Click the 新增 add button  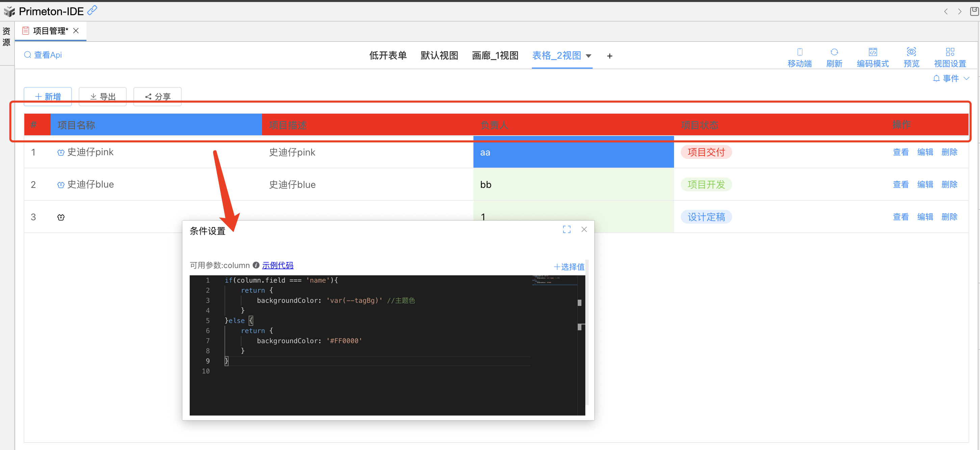click(x=48, y=96)
